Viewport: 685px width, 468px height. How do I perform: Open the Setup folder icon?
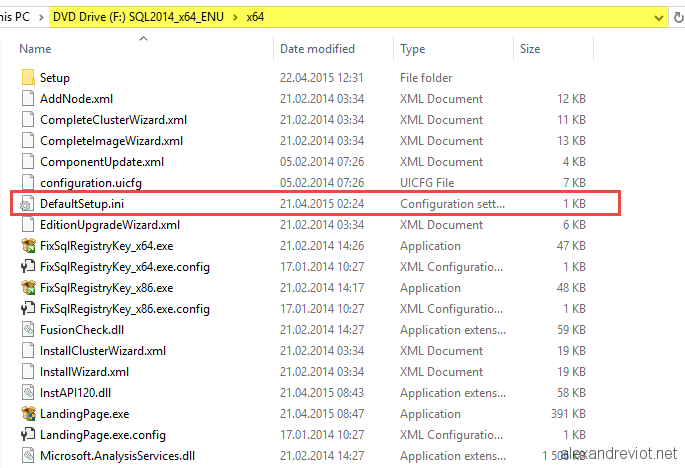pyautogui.click(x=28, y=77)
